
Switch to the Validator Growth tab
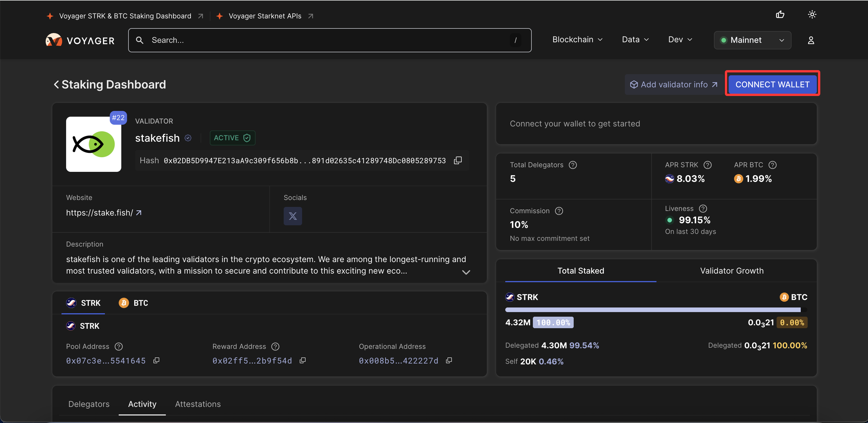coord(731,271)
